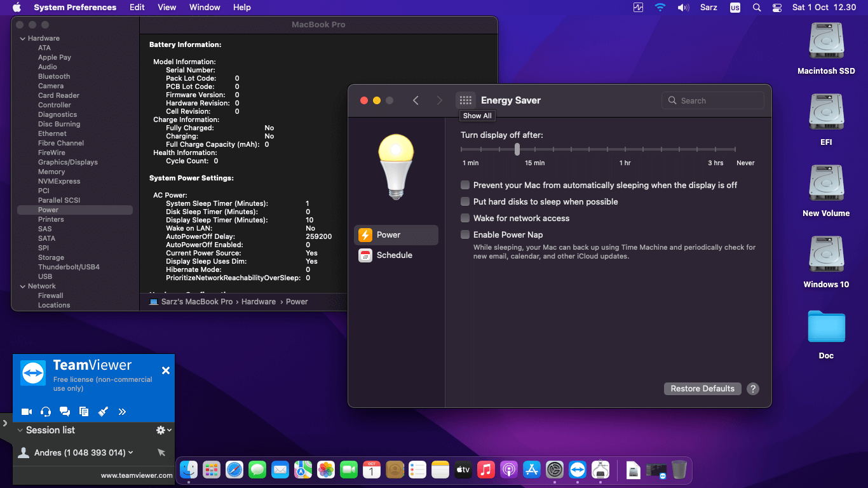Open the Edit menu
Viewport: 868px width, 488px height.
pos(137,8)
